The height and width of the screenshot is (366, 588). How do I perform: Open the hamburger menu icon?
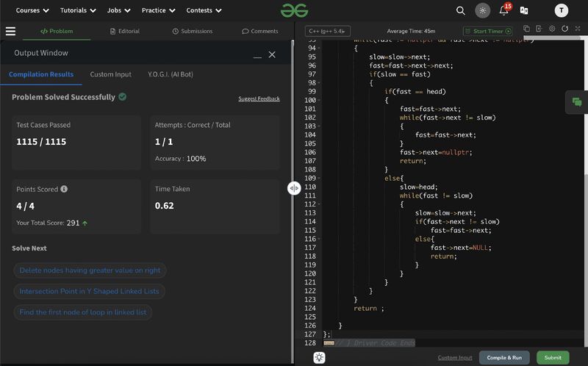(10, 31)
